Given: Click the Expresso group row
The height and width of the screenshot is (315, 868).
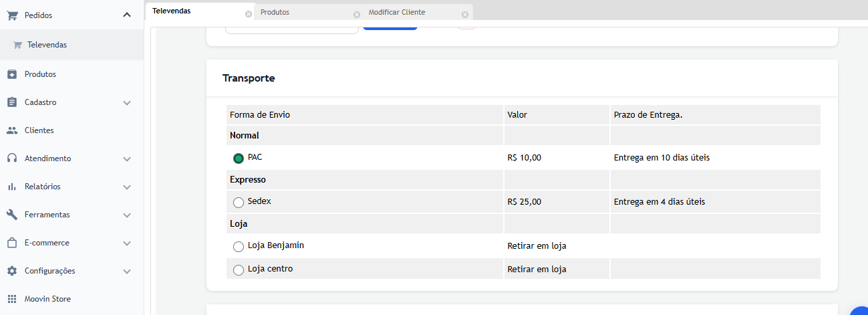Looking at the screenshot, I should pos(523,180).
